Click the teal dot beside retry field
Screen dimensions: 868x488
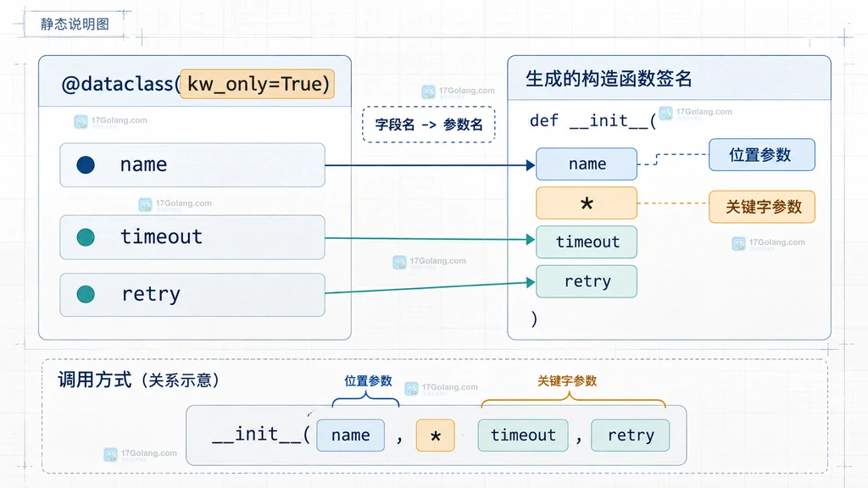click(x=86, y=294)
